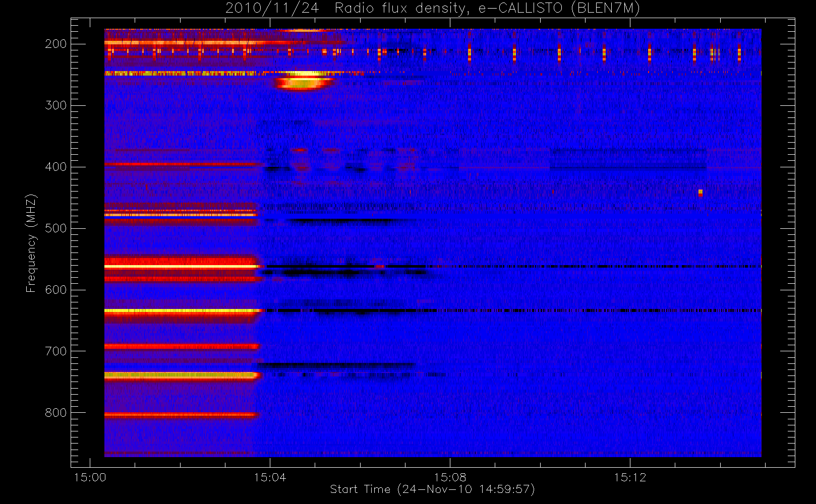Click the 15:00 time tick label
Screen dimensions: 816x504
point(90,477)
